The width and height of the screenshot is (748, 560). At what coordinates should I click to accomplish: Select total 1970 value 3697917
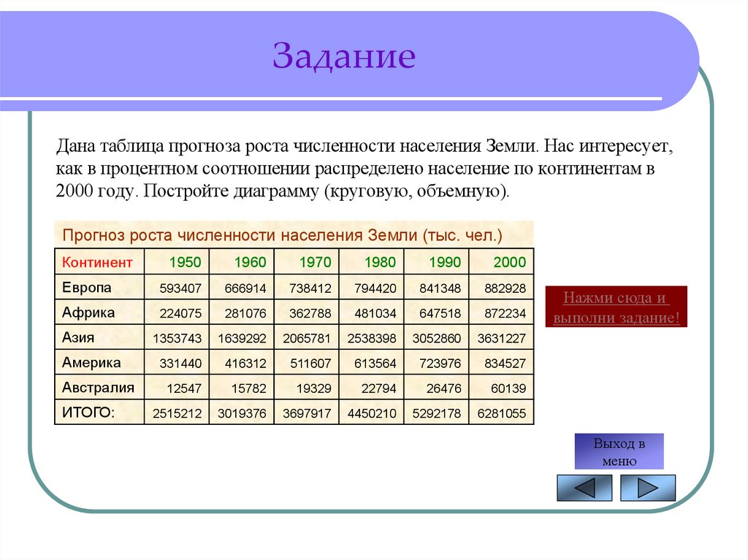(x=306, y=413)
